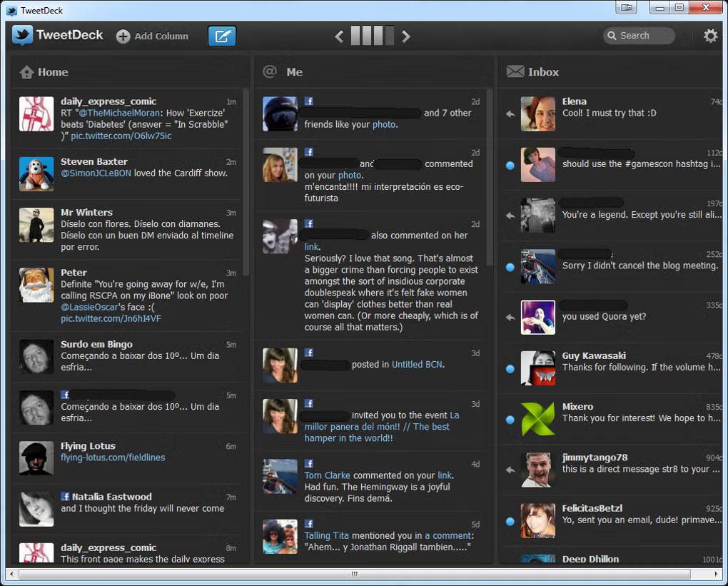Click reply arrow on jimmytango78 message

pyautogui.click(x=510, y=470)
